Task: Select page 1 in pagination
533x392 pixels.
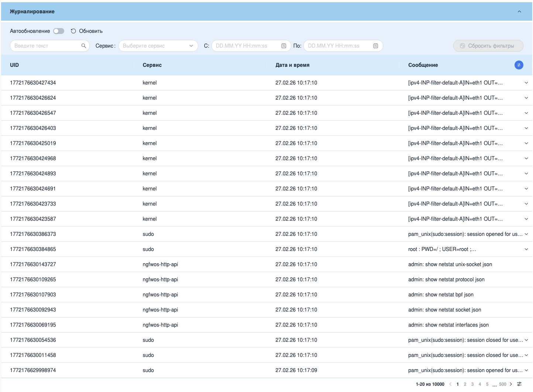Action: coord(458,384)
